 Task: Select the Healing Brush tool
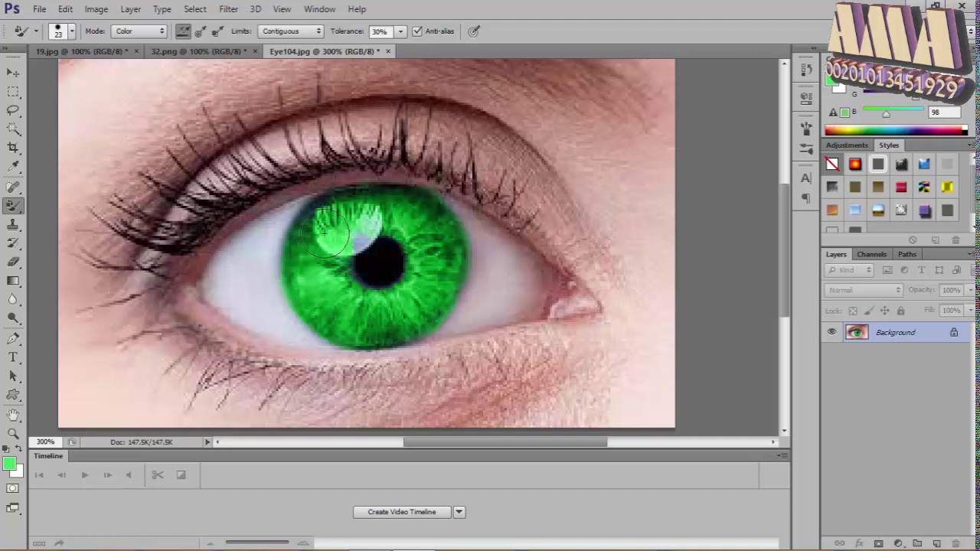[13, 187]
